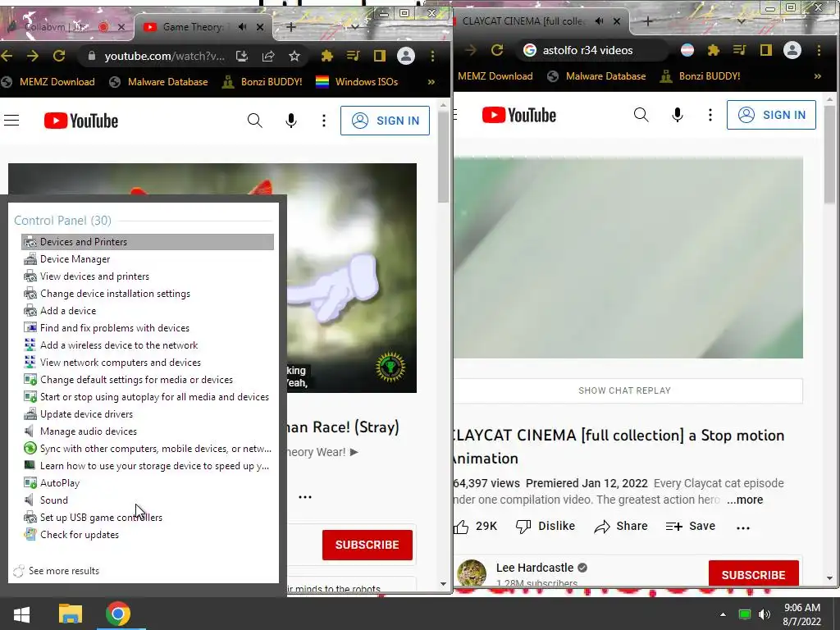
Task: Go forward in left Chrome window
Action: [x=33, y=56]
